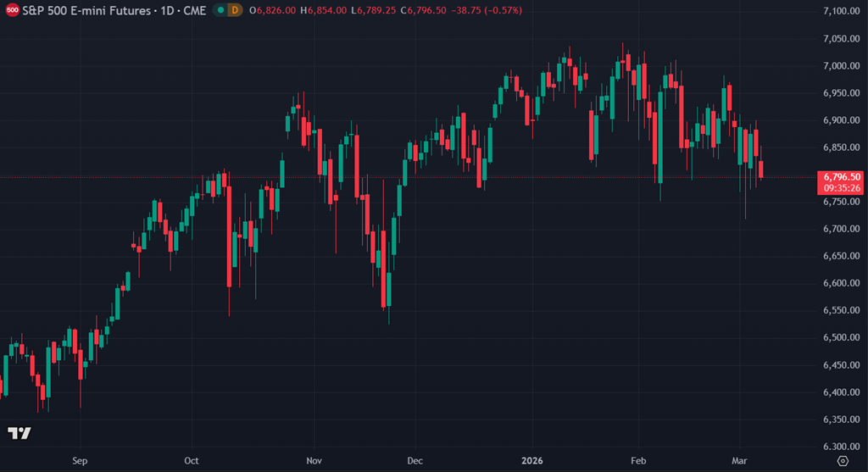Click the red S&P 500 symbol logo
This screenshot has height=472, width=868.
12,10
